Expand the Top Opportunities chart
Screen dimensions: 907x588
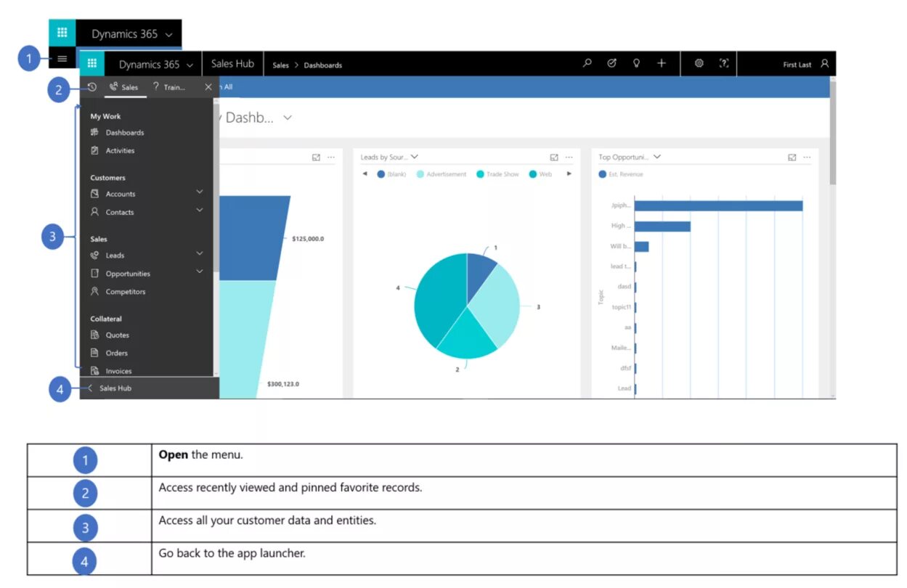click(x=792, y=157)
